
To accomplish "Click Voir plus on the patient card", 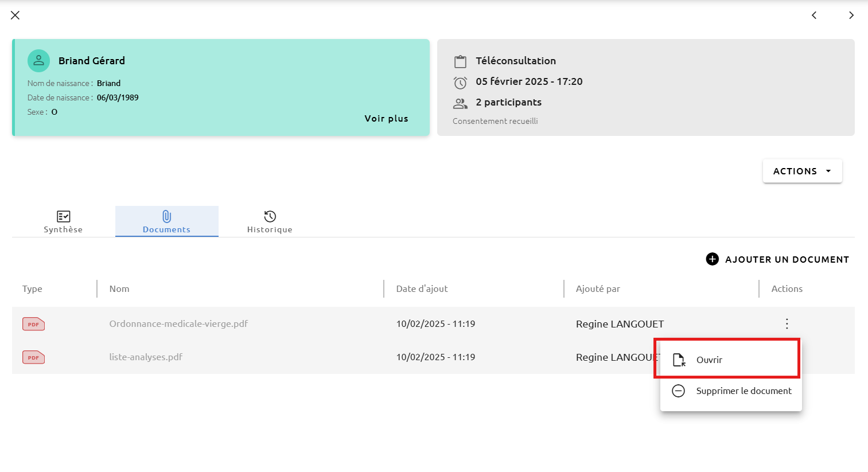I will click(386, 119).
